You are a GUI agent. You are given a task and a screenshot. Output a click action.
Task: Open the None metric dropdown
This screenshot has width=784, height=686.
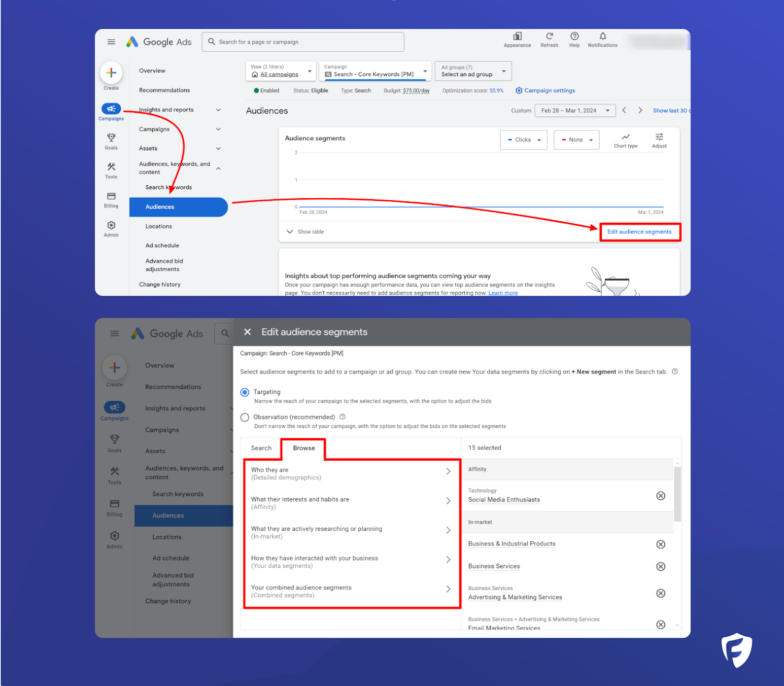tap(577, 140)
